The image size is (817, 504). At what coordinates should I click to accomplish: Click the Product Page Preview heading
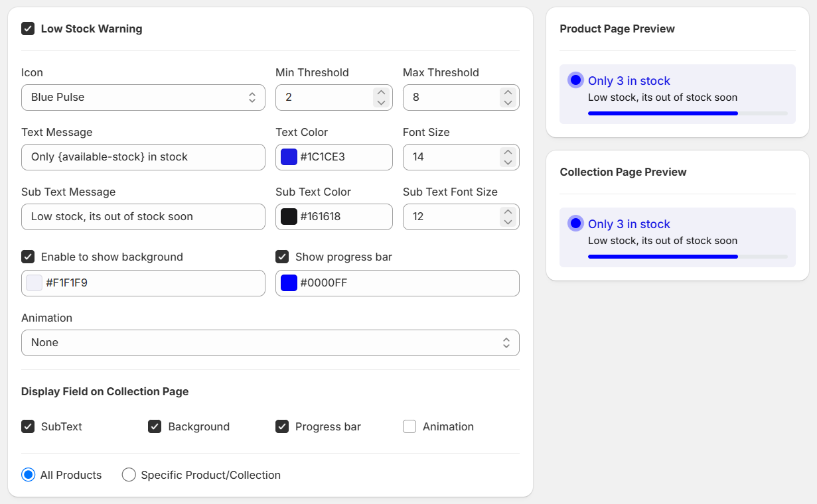(617, 29)
